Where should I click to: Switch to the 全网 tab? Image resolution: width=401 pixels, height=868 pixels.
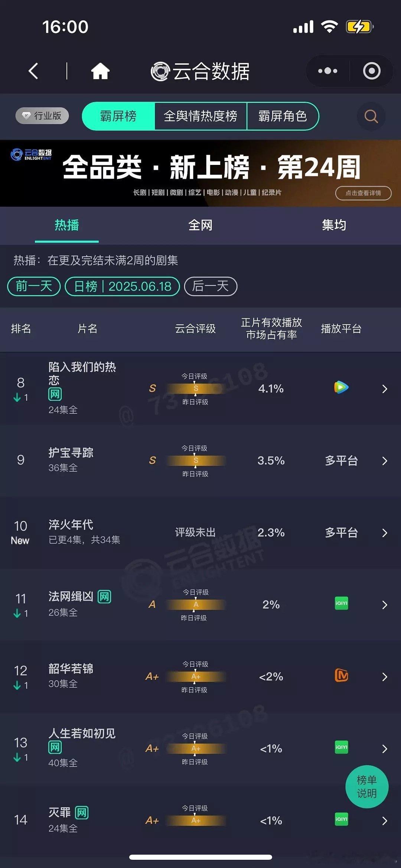[200, 225]
